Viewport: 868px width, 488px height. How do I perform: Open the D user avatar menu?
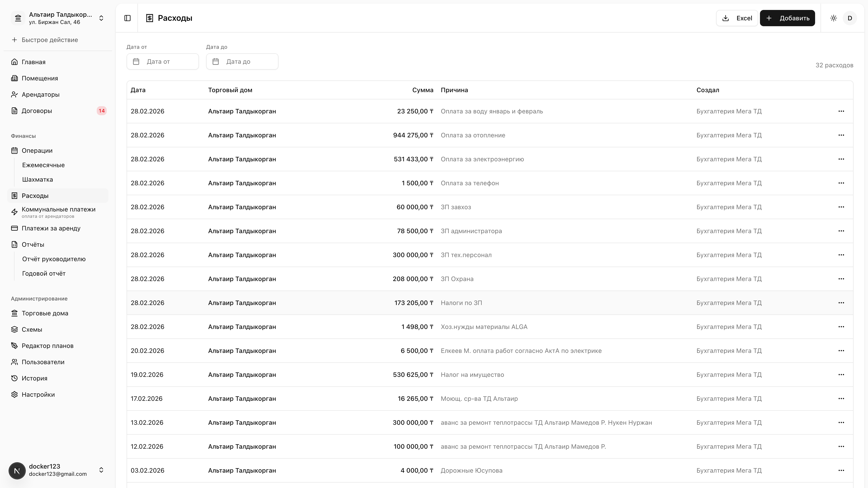point(850,18)
